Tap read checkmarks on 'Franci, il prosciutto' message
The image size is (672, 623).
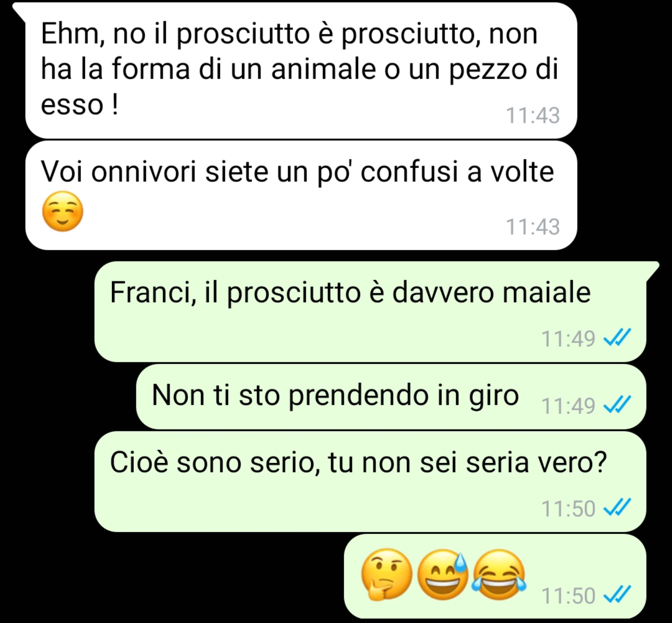coord(617,337)
